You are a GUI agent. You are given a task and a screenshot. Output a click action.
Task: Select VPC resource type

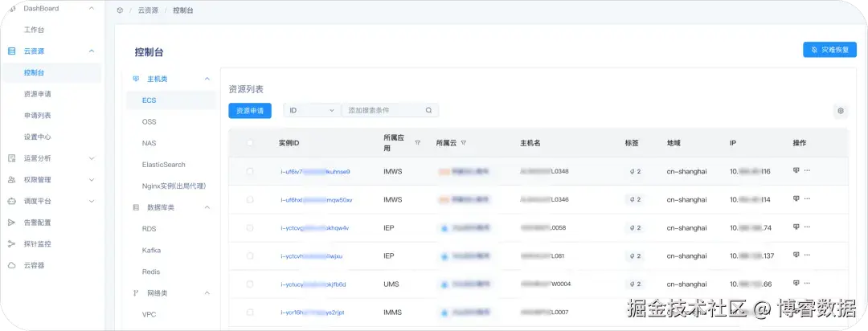point(149,314)
